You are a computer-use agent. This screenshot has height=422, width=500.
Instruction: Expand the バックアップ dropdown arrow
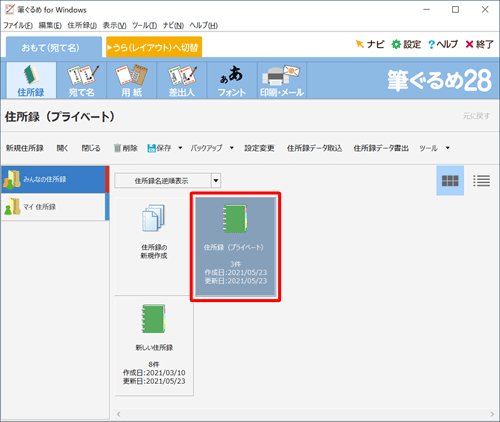[232, 148]
